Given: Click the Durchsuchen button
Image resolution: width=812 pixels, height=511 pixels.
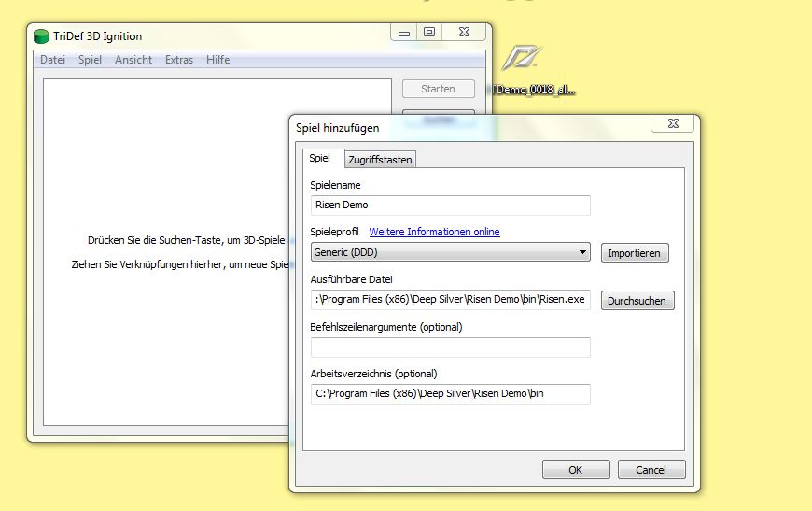Looking at the screenshot, I should [x=637, y=301].
